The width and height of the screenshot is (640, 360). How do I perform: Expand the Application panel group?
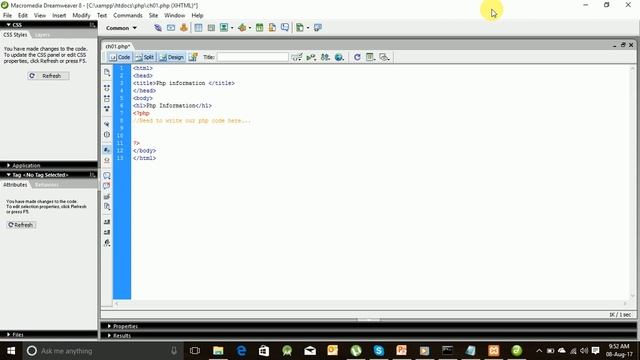click(8, 165)
